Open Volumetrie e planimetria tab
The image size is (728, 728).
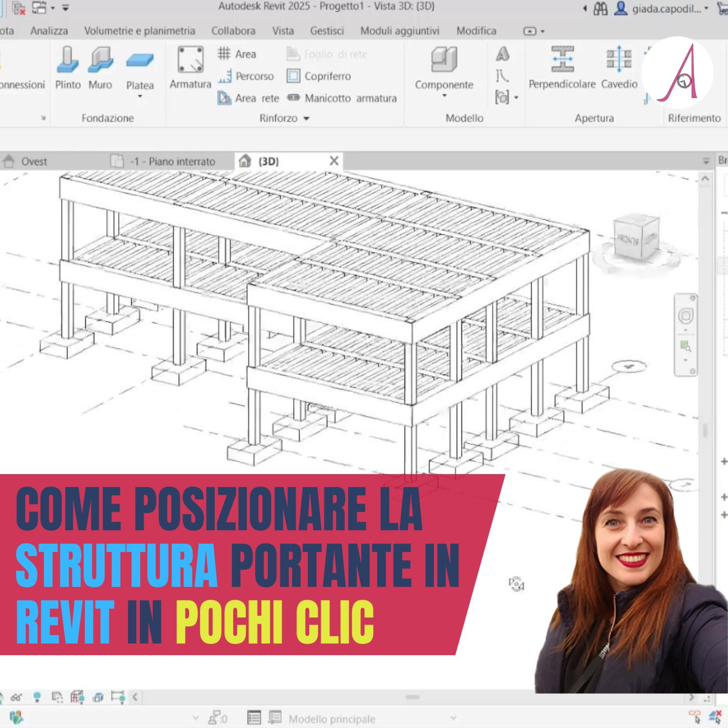(x=140, y=31)
